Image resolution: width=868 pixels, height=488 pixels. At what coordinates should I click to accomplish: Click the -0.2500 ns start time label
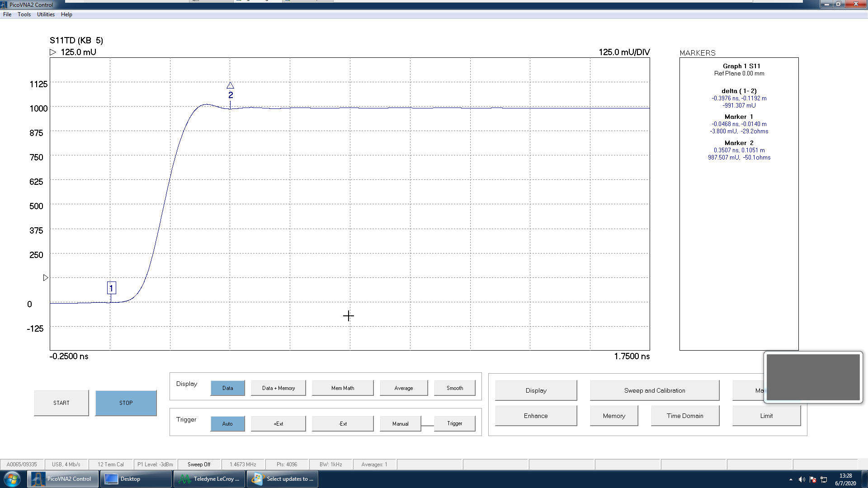click(x=69, y=356)
